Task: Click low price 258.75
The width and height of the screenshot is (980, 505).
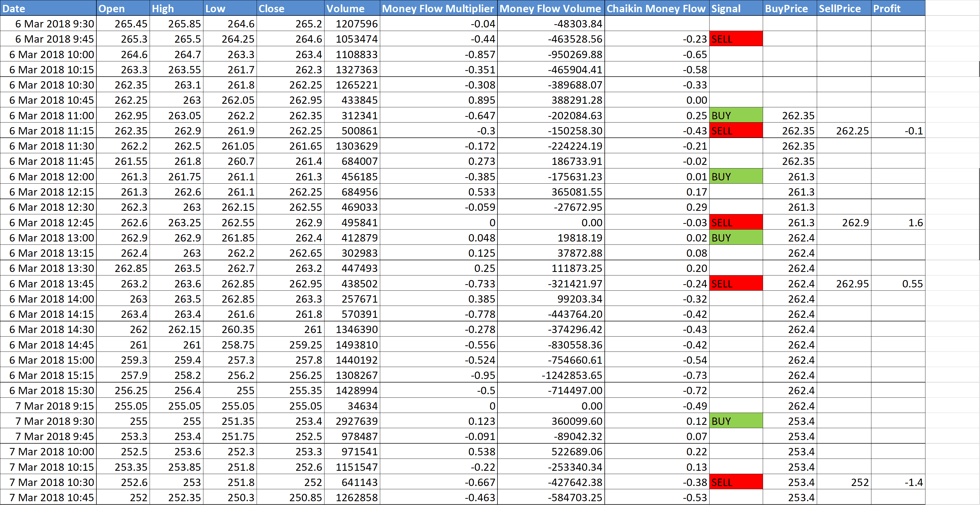Action: pyautogui.click(x=230, y=344)
